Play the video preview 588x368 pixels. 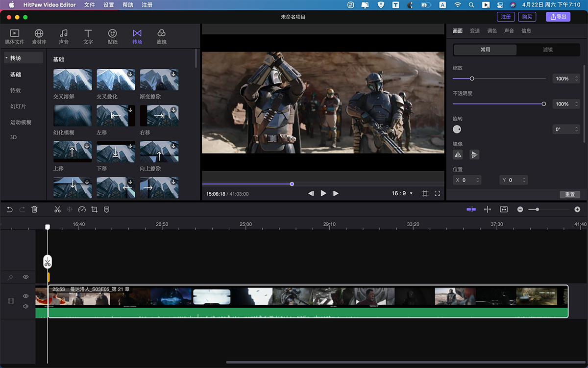pyautogui.click(x=323, y=193)
